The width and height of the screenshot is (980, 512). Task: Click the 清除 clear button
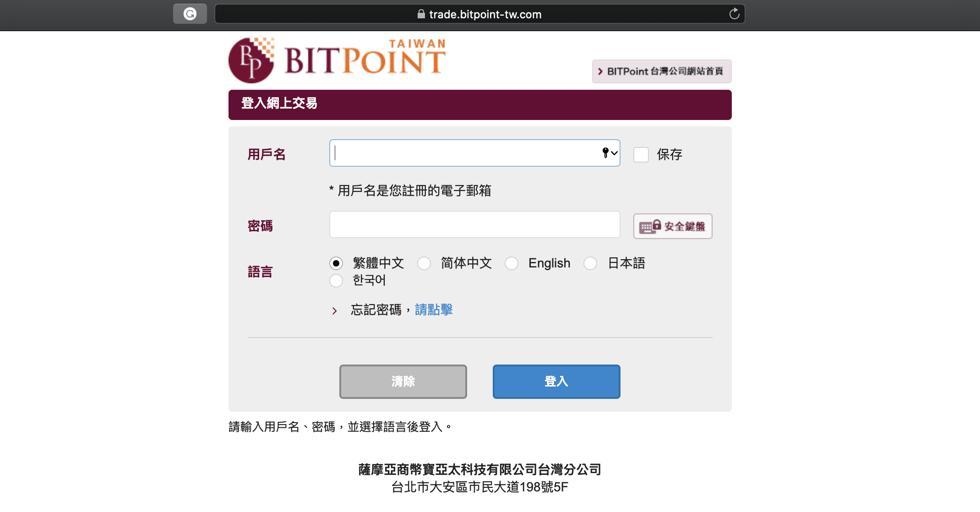coord(403,381)
